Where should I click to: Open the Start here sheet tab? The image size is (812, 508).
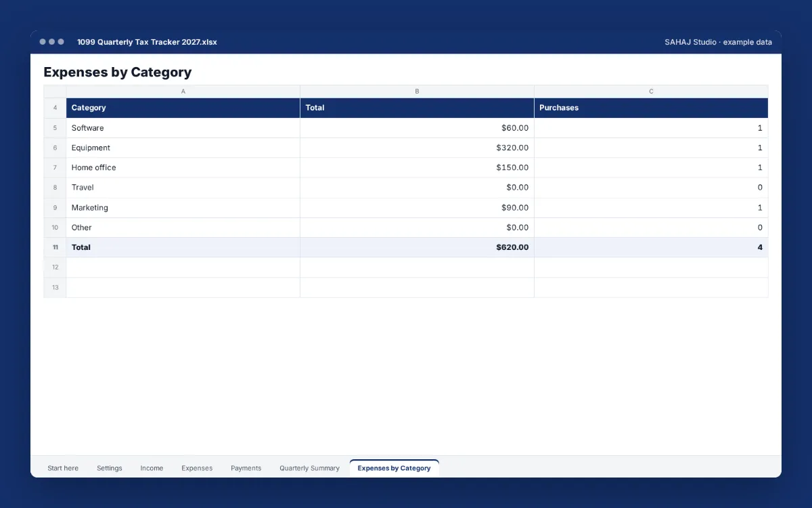[x=63, y=468]
